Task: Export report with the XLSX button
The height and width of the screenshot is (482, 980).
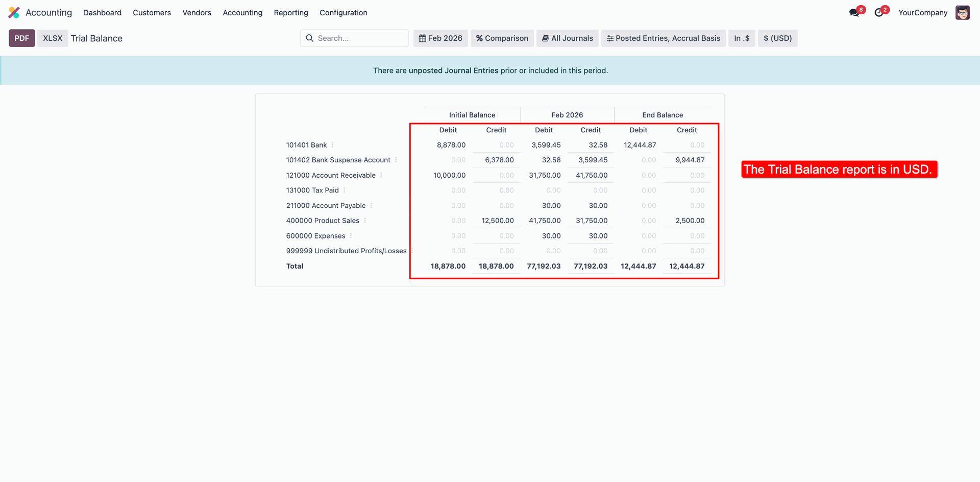Action: click(53, 38)
